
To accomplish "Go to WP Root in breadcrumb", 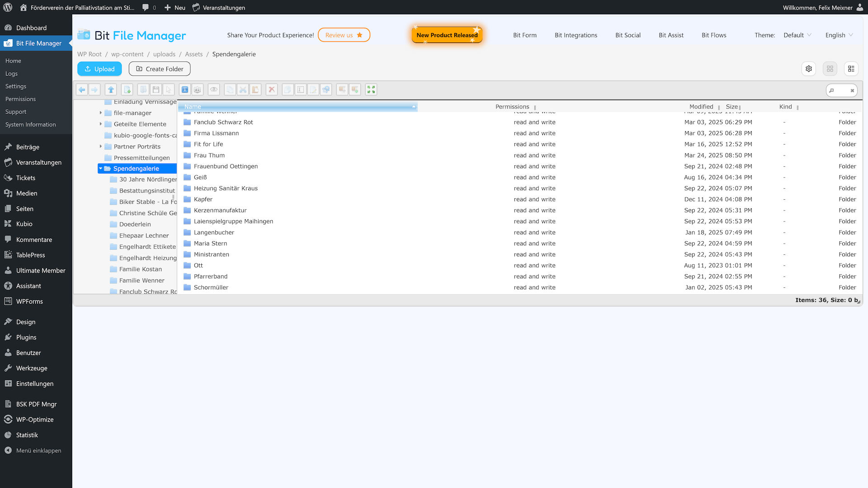I will point(89,54).
